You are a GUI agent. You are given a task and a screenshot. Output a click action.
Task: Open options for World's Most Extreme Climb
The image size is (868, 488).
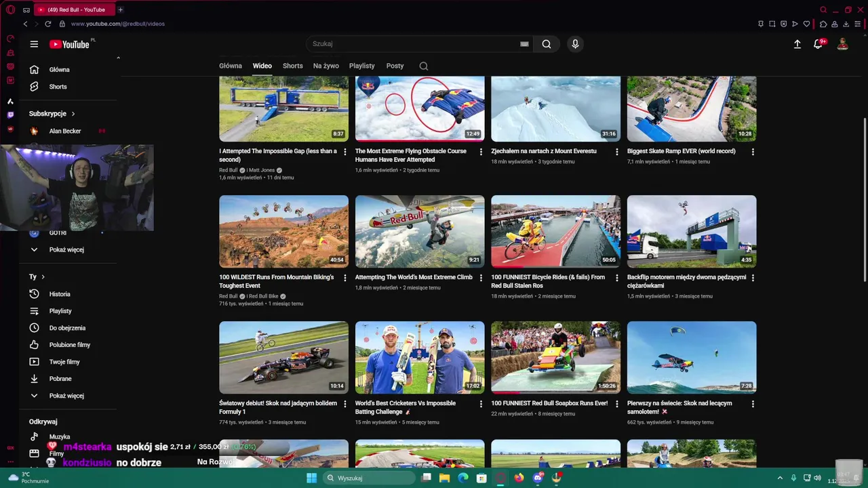point(481,278)
